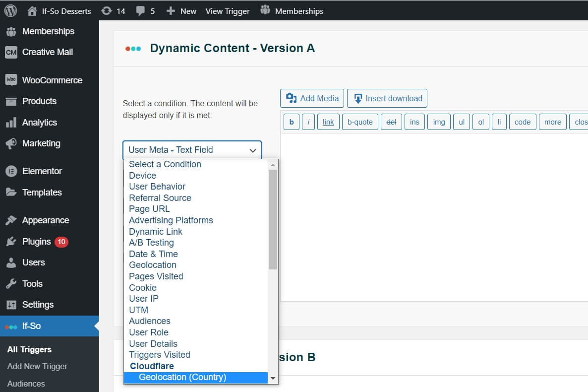
Task: Select the A/B Testing condition
Action: point(151,243)
